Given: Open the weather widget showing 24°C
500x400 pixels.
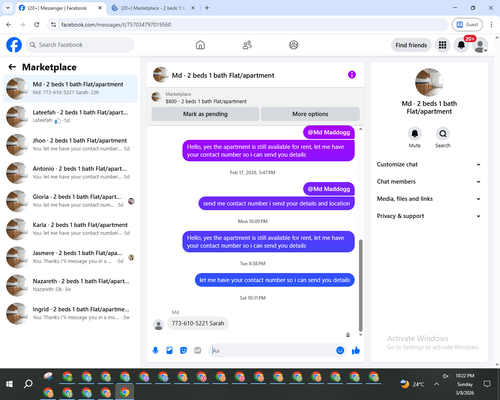Looking at the screenshot, I should 412,384.
